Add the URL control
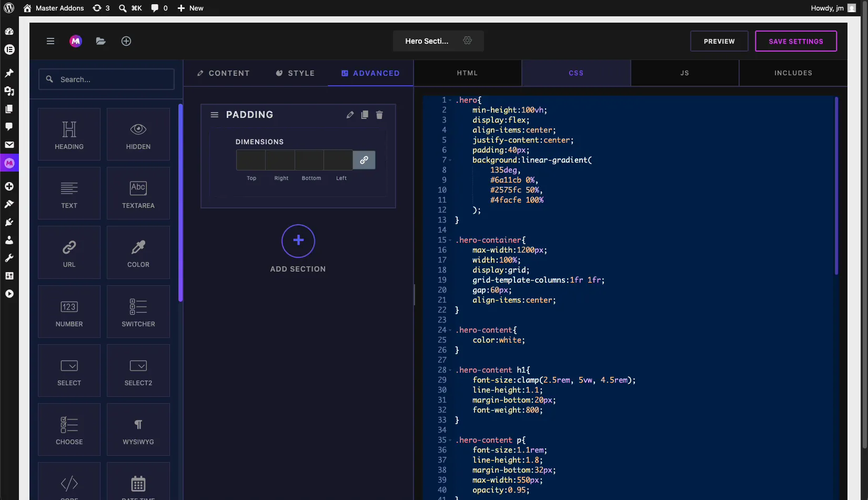The image size is (868, 500). [69, 252]
